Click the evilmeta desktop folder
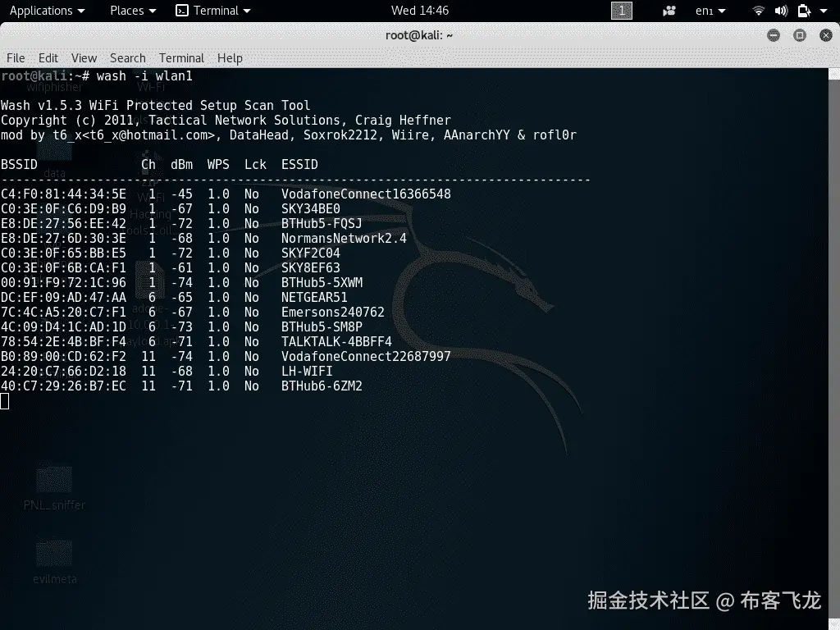The width and height of the screenshot is (840, 630). pyautogui.click(x=54, y=562)
